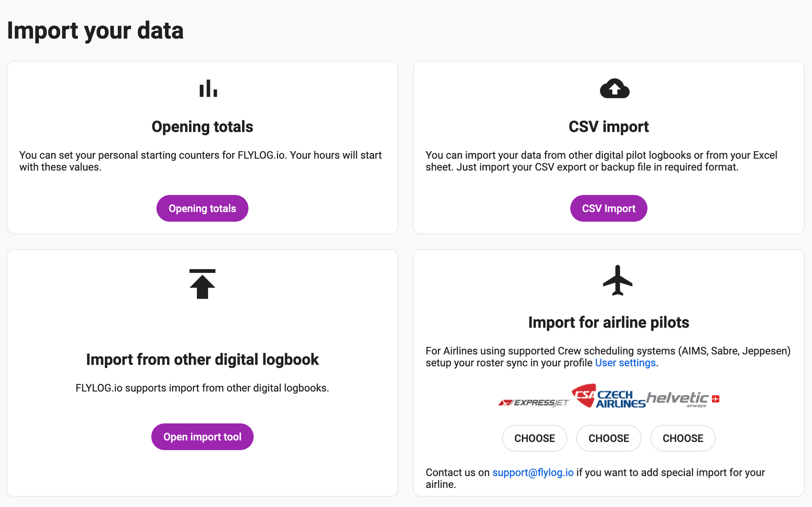Click the Opening totals card heading
Image resolution: width=812 pixels, height=507 pixels.
coord(202,127)
